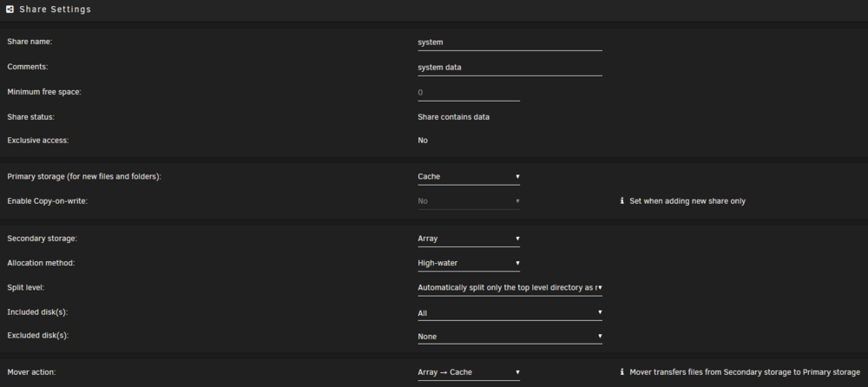Viewport: 868px width, 387px height.
Task: Click the Enable Copy-on-write: label
Action: point(48,201)
